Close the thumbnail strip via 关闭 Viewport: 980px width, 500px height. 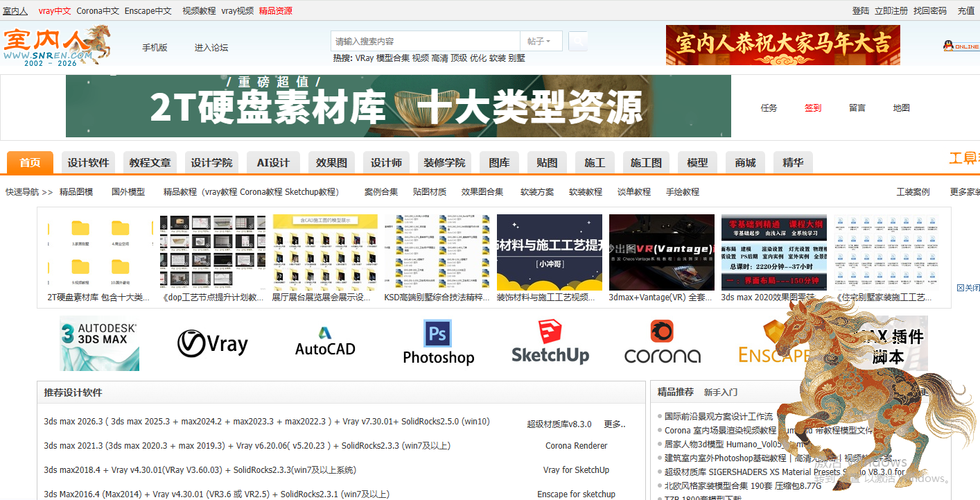coord(968,288)
